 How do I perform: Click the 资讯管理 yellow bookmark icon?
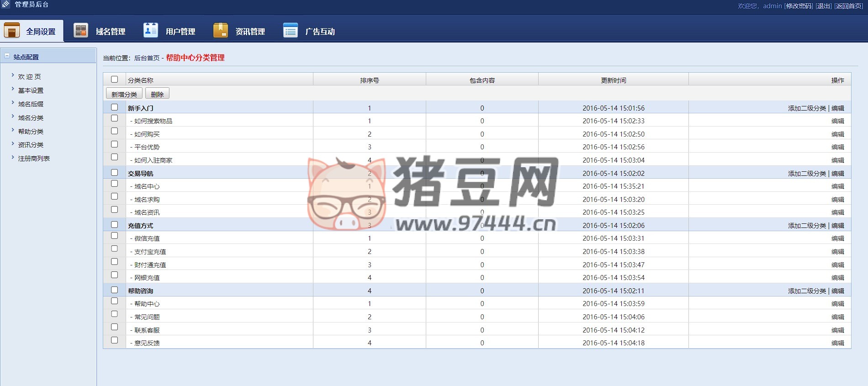click(221, 31)
